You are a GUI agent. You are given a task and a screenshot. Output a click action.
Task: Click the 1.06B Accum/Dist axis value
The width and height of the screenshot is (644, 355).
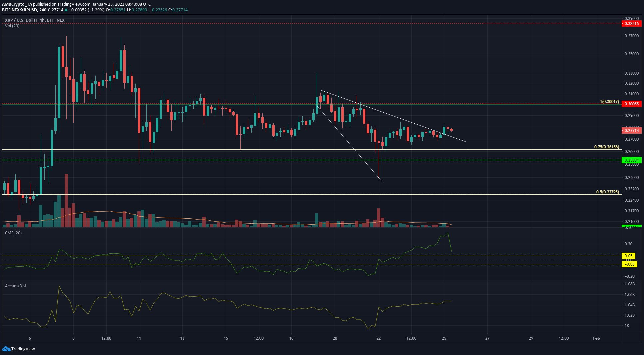630,295
